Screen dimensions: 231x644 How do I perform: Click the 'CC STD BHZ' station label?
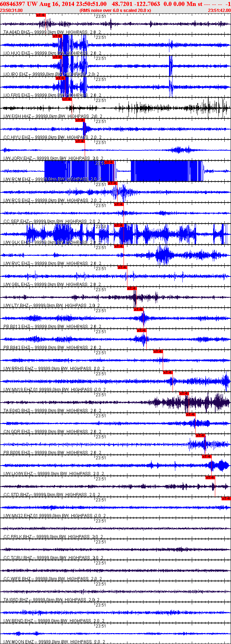click(x=16, y=495)
